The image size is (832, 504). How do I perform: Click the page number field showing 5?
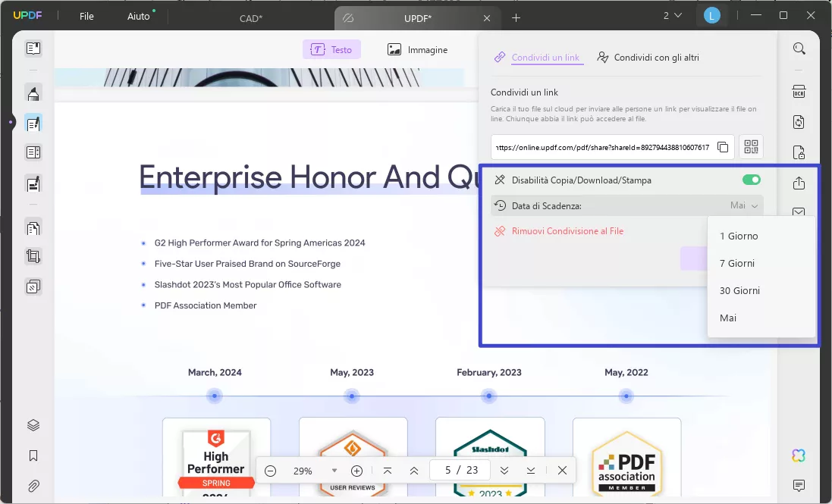[x=460, y=470]
